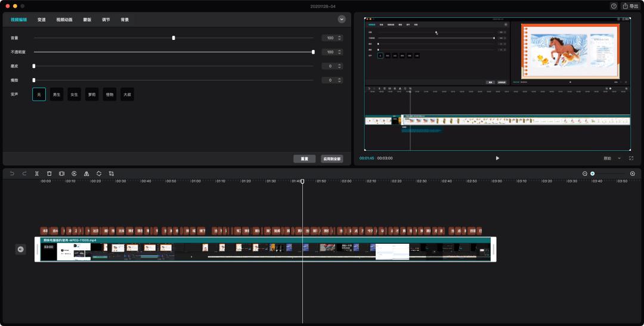Enter fullscreen preview mode
This screenshot has width=644, height=326.
click(x=631, y=158)
